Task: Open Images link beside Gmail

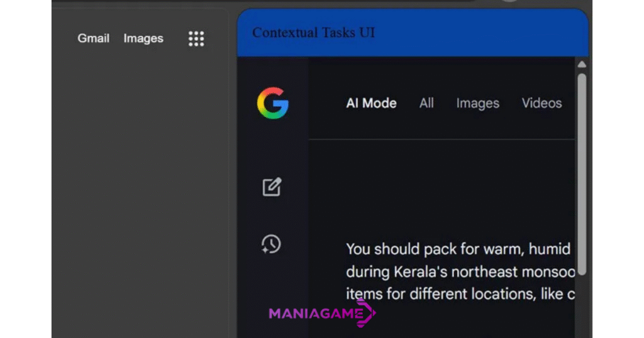Action: click(143, 38)
